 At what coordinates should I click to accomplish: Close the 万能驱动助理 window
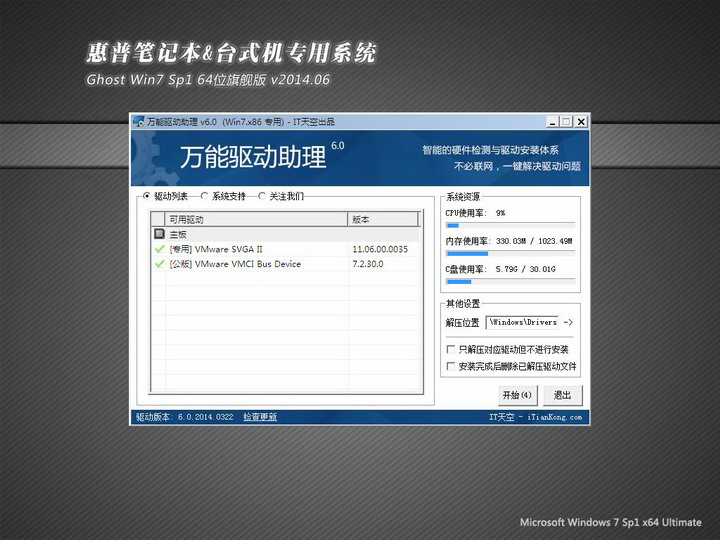580,122
